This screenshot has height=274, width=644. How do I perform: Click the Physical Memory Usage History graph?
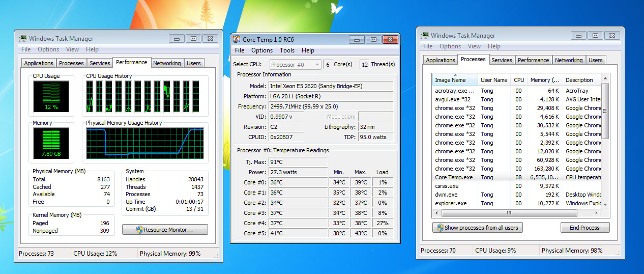pos(145,143)
